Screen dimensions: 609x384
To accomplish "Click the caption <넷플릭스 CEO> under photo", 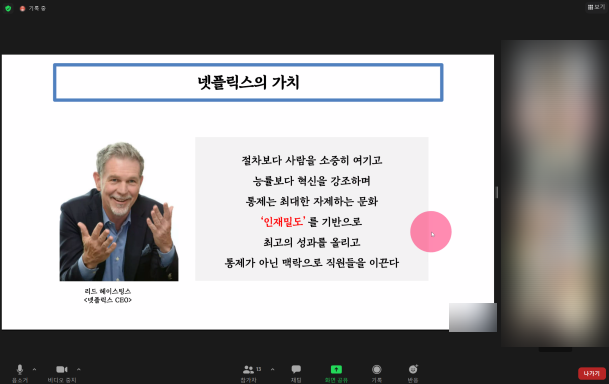I will point(108,300).
